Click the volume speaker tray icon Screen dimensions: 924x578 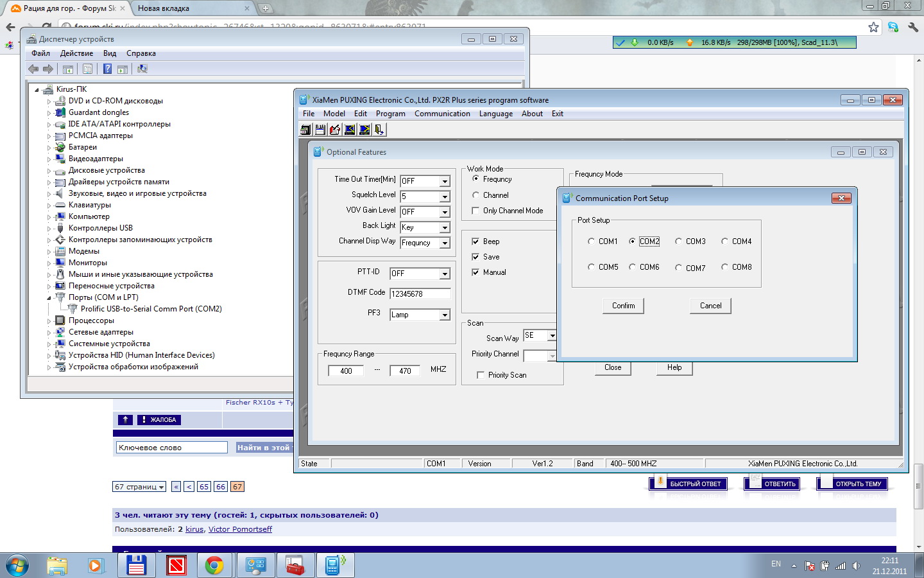(856, 566)
